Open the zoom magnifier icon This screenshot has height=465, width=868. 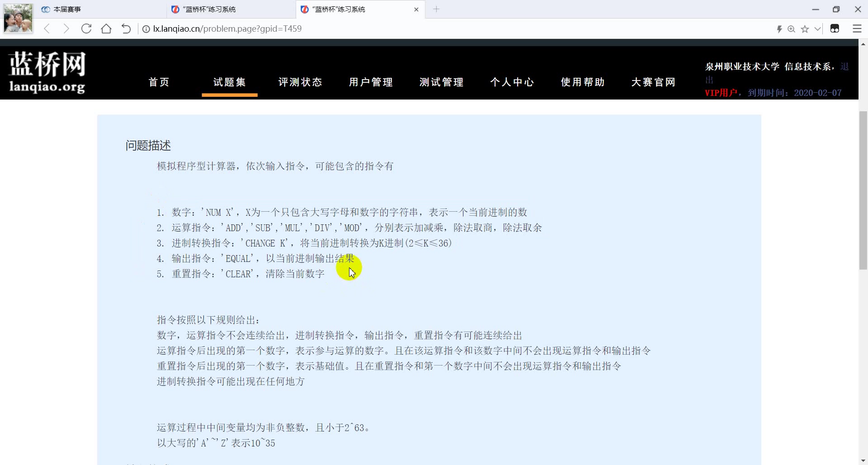(x=792, y=29)
